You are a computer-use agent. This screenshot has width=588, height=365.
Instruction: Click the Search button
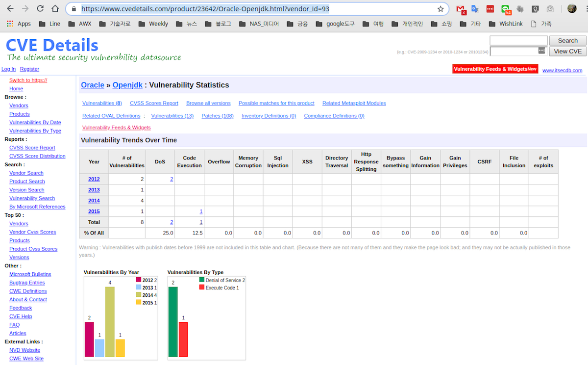pos(567,41)
